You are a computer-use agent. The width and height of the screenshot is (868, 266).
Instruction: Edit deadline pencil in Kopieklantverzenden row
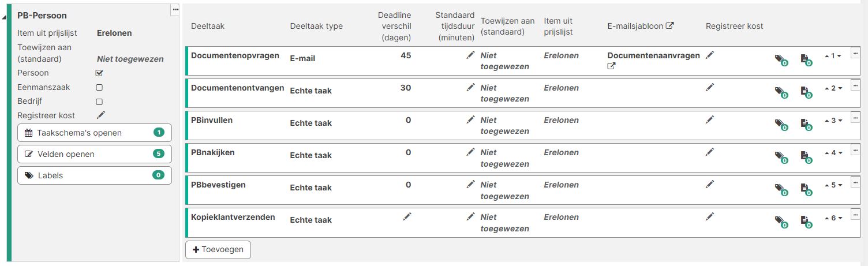pos(407,216)
